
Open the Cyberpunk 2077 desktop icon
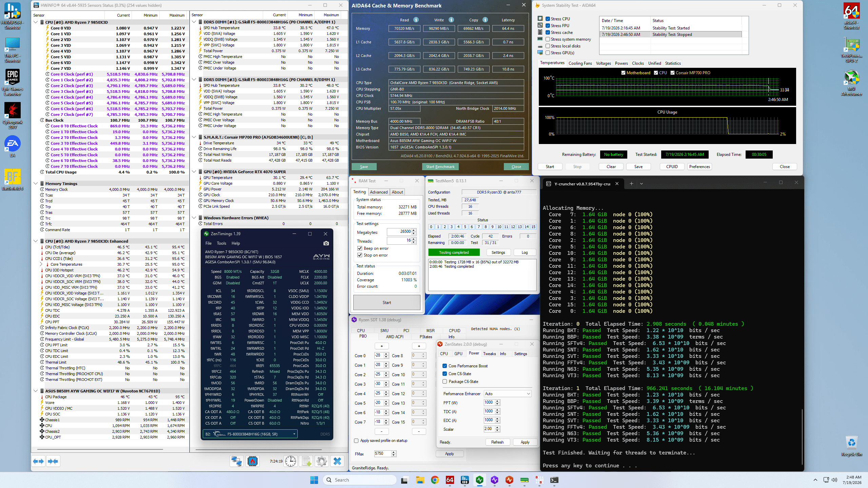point(13,116)
